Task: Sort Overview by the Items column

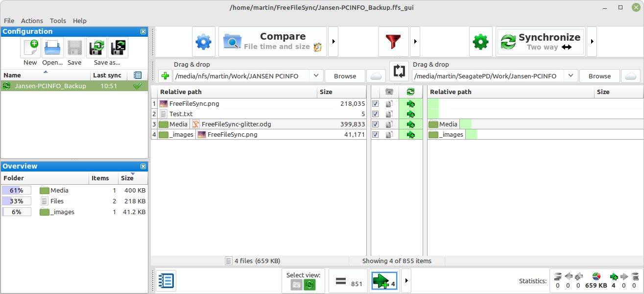Action: click(103, 178)
